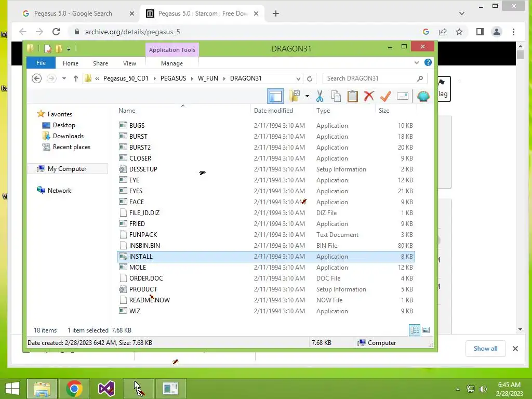Open the folder options icon in toolbar

[295, 96]
